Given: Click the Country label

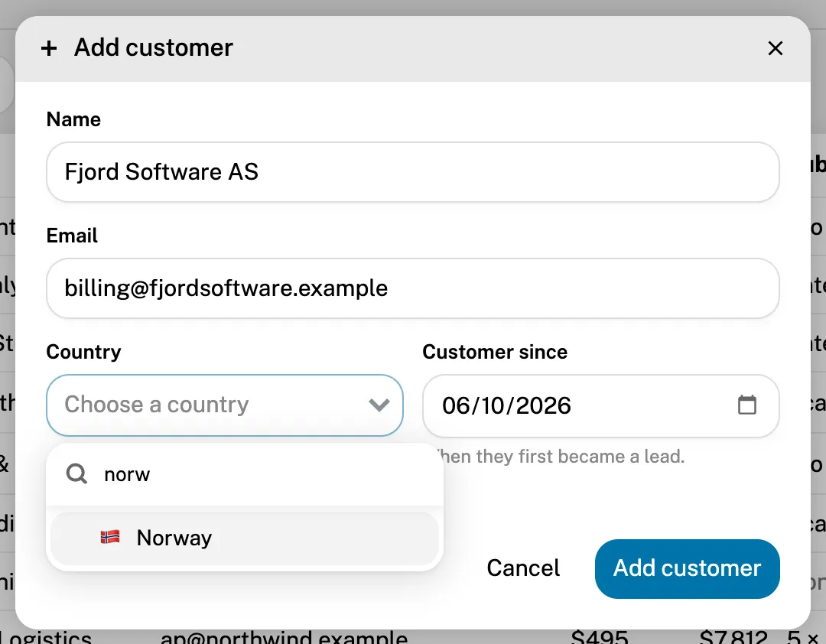Looking at the screenshot, I should [x=84, y=352].
